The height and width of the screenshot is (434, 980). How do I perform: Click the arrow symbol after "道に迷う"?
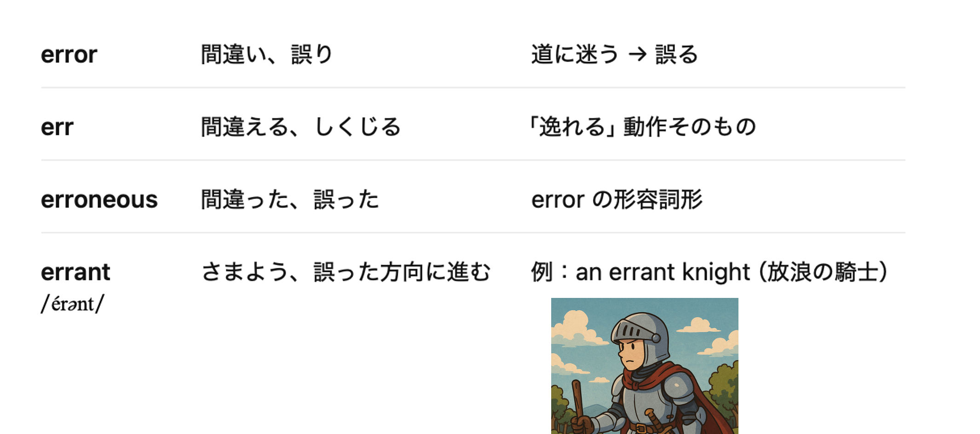pos(637,55)
